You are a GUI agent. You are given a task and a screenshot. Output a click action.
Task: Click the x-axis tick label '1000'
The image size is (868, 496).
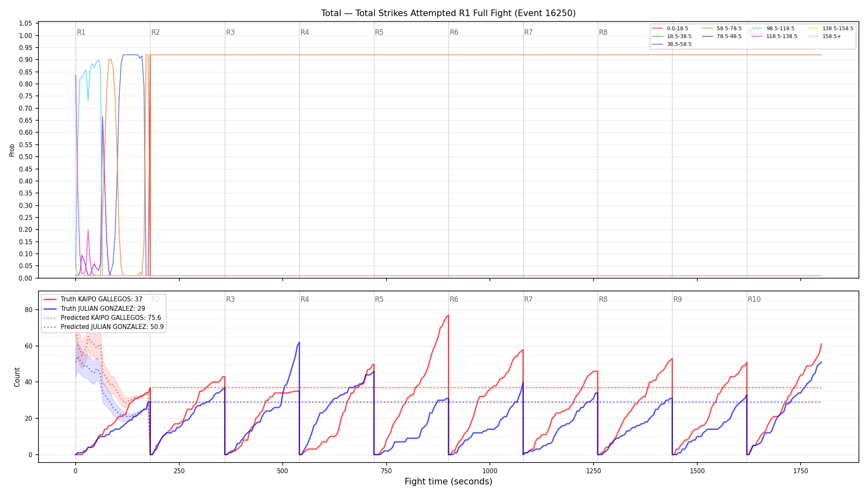(490, 471)
